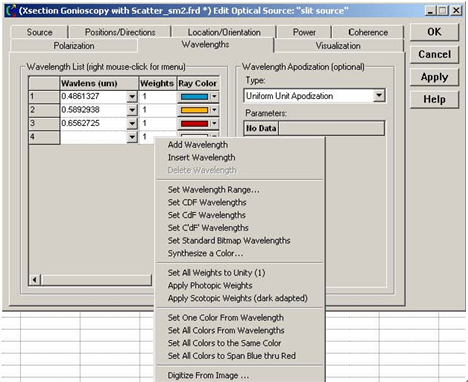Open the Visualization tab
Image resolution: width=468 pixels, height=382 pixels.
338,46
